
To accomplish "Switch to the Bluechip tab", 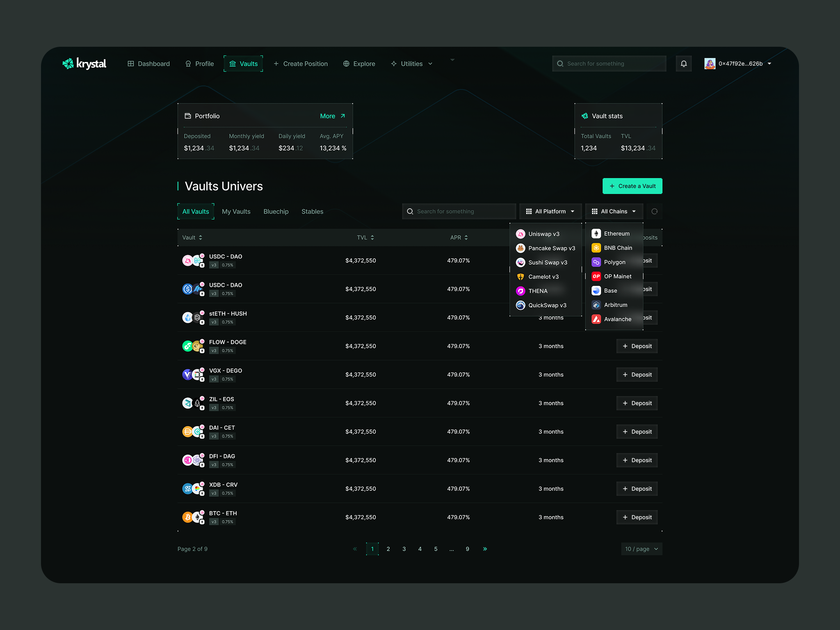I will tap(276, 212).
